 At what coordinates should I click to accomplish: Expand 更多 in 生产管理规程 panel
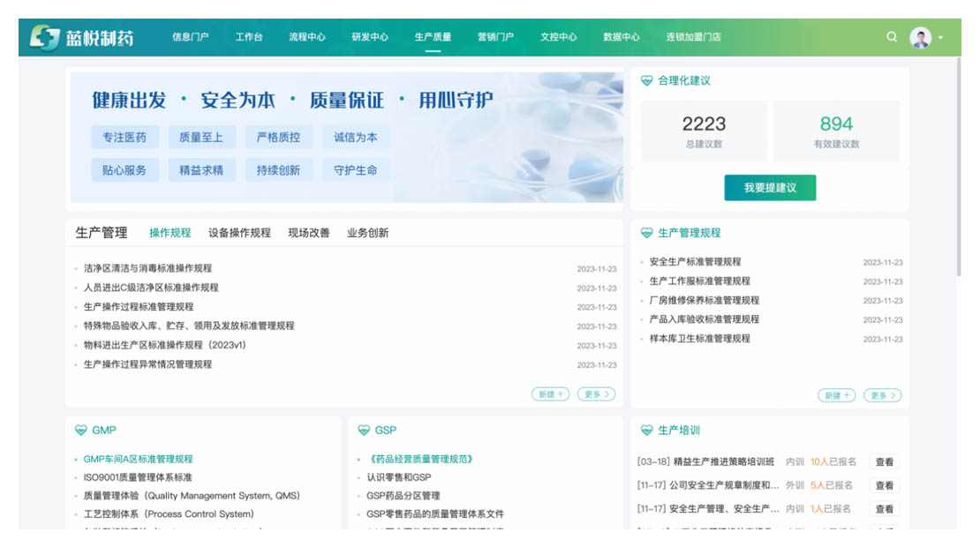coord(882,395)
